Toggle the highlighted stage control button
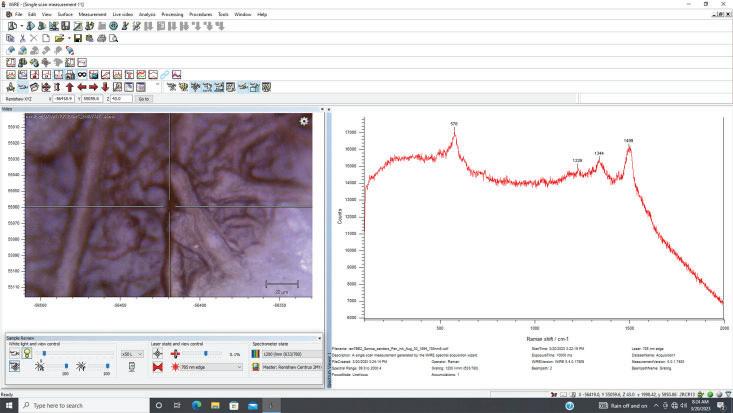Viewport: 733px width, 413px height. (22, 87)
